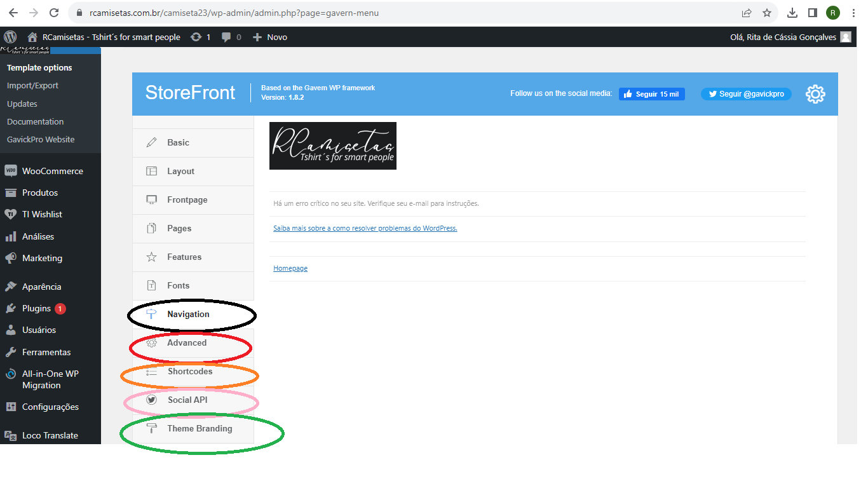
Task: Click the TI Wishlist heart icon
Action: (x=11, y=214)
